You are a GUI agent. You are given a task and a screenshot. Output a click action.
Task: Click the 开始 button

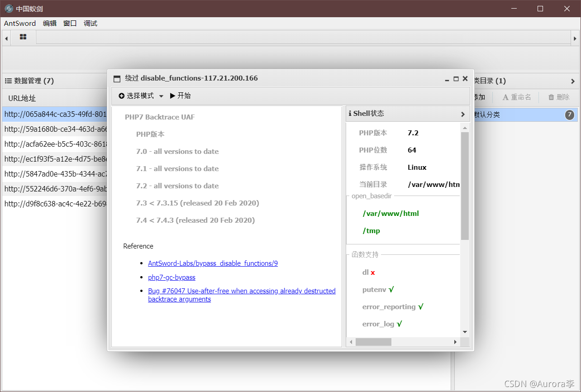coord(180,96)
